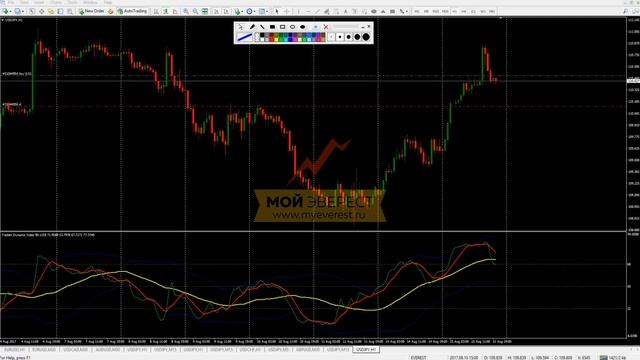Pick the bright yellow color swatch
The image size is (640, 360).
click(x=276, y=40)
